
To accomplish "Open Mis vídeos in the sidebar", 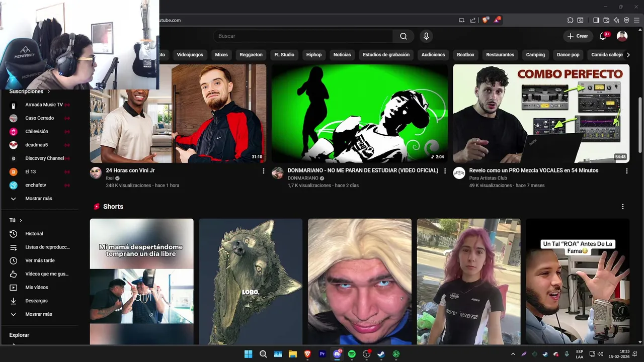I will (x=40, y=287).
